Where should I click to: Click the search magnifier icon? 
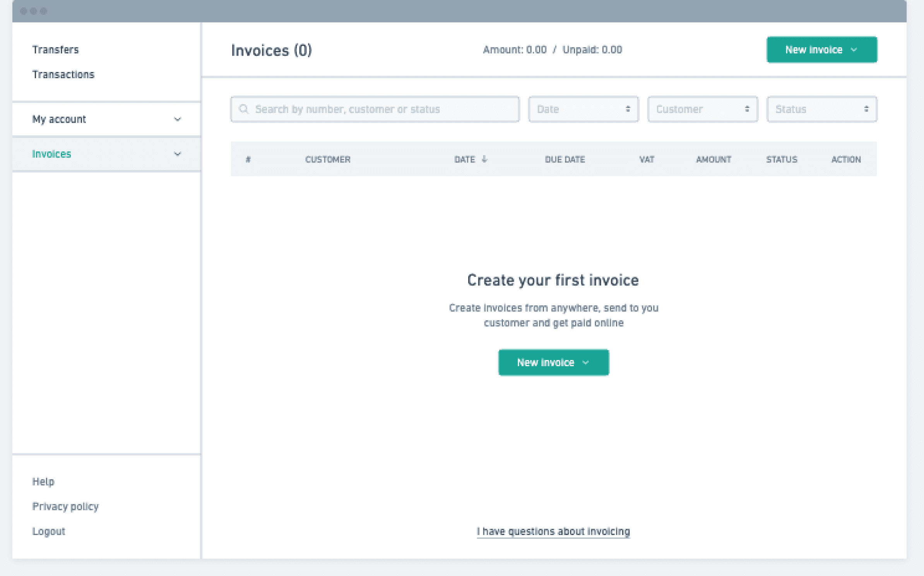pyautogui.click(x=243, y=109)
